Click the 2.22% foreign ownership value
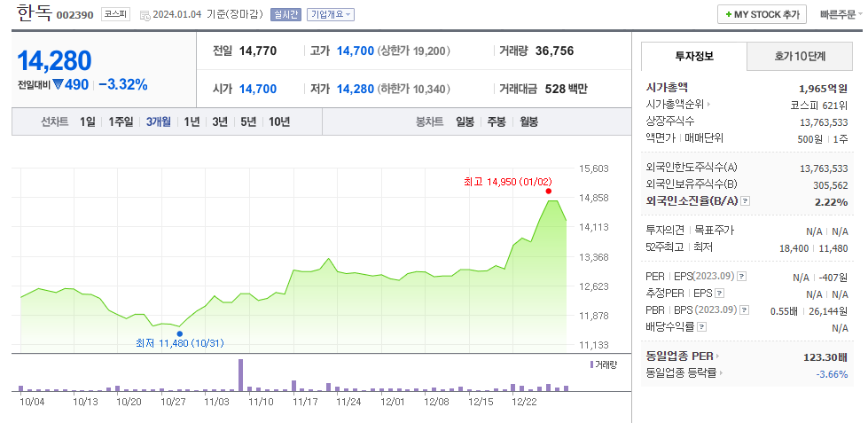This screenshot has width=868, height=423. pyautogui.click(x=832, y=202)
